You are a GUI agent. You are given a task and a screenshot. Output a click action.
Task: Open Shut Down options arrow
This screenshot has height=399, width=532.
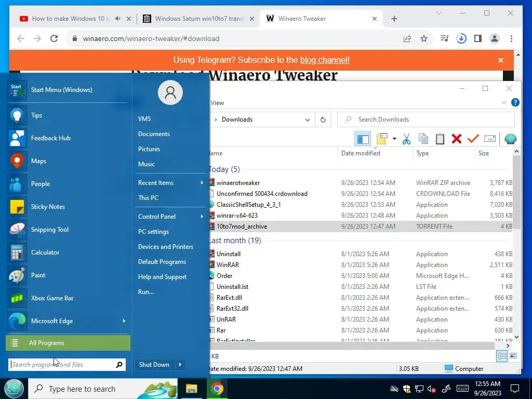180,365
